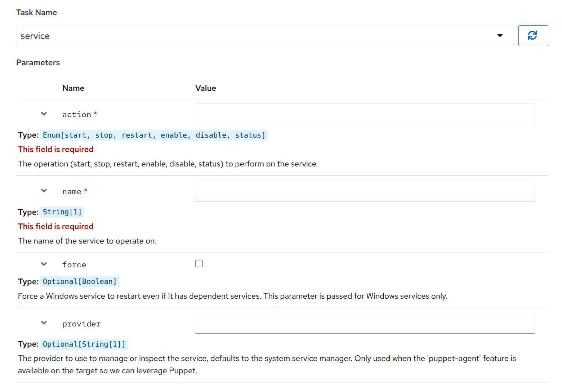Collapse the provider parameter details
The width and height of the screenshot is (562, 392).
[x=44, y=323]
